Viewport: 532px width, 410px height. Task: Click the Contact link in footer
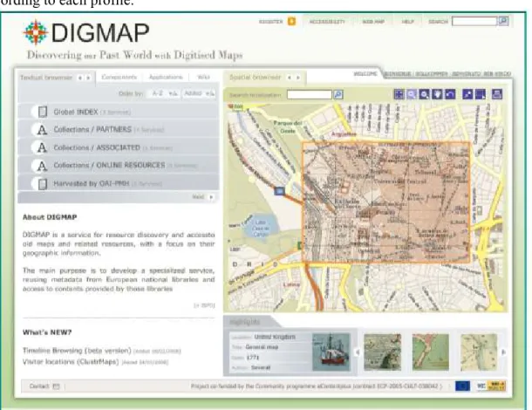click(39, 386)
